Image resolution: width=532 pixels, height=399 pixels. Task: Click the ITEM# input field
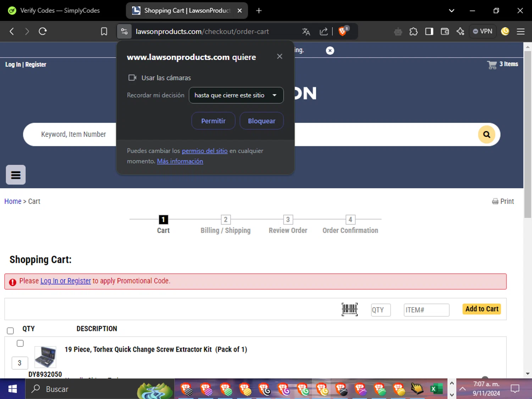pyautogui.click(x=427, y=310)
